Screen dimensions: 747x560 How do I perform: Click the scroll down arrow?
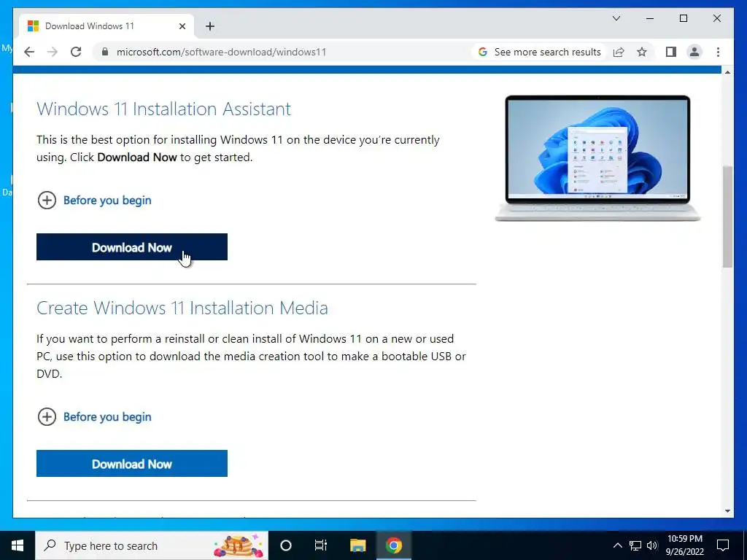[727, 511]
